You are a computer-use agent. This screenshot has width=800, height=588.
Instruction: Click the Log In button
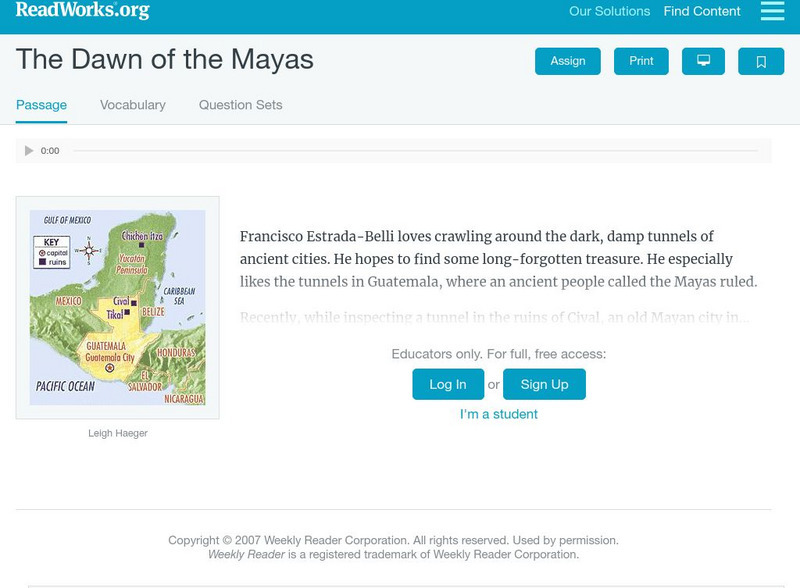[448, 384]
